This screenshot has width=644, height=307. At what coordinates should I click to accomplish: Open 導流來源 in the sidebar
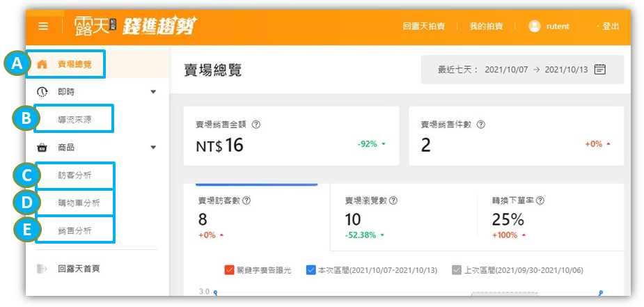(x=74, y=119)
